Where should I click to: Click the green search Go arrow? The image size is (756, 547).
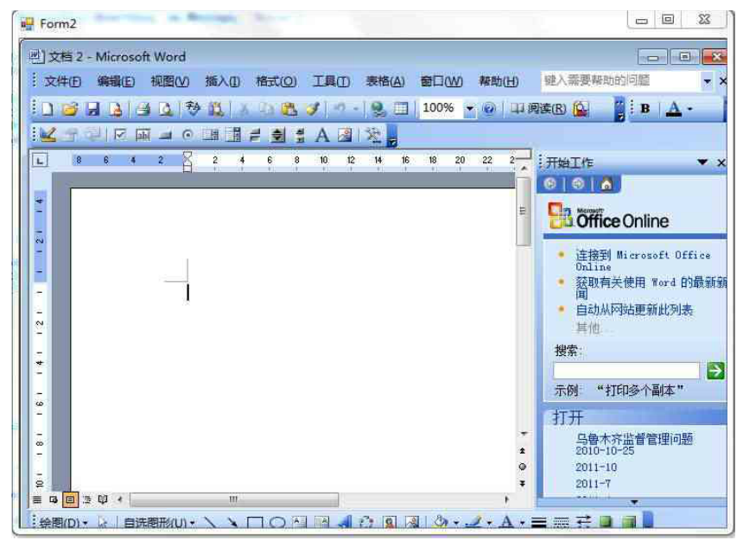715,371
